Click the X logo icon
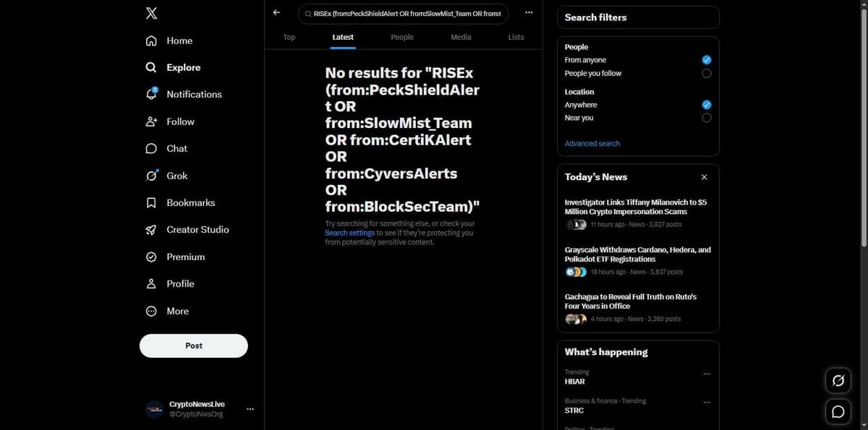868x430 pixels. coord(151,14)
